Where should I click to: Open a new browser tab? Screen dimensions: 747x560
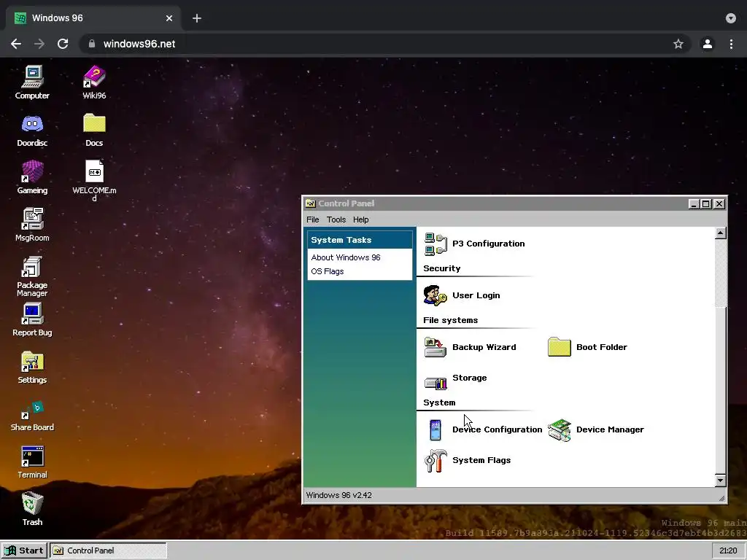197,18
